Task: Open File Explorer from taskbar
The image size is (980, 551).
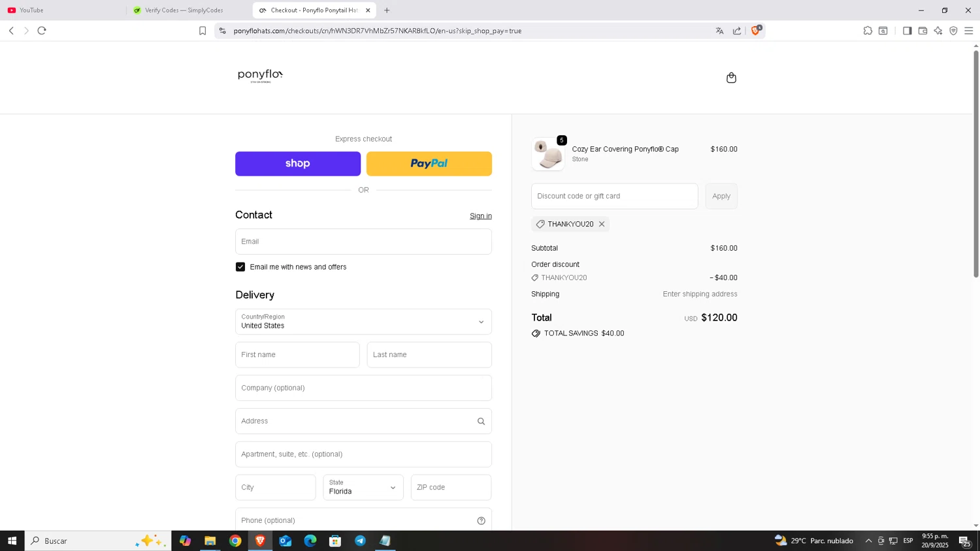Action: [x=210, y=541]
